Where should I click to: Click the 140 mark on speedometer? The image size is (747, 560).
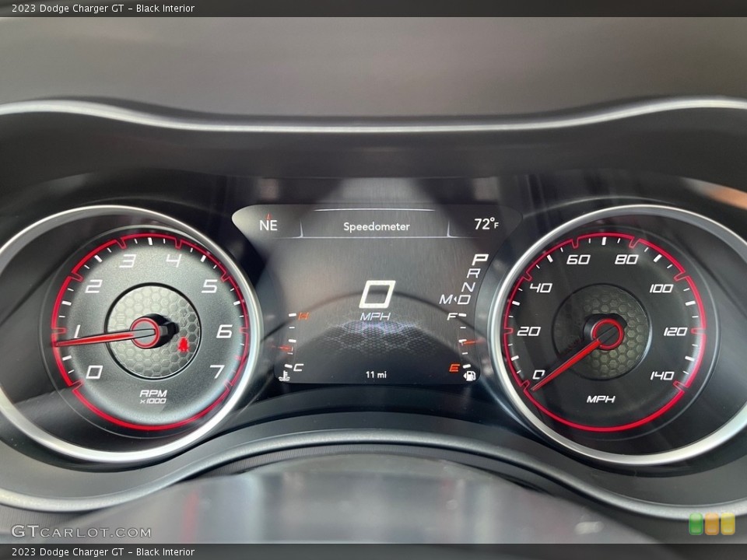pyautogui.click(x=662, y=376)
